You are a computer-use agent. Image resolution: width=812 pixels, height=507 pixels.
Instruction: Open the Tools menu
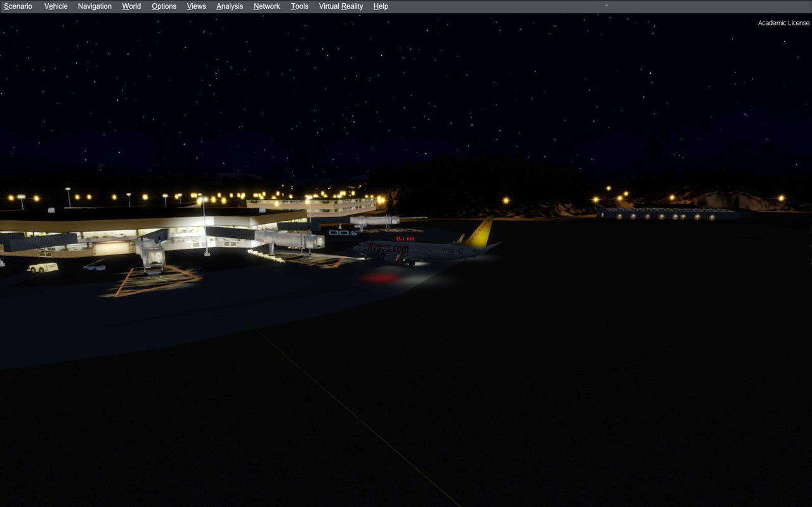pos(299,6)
